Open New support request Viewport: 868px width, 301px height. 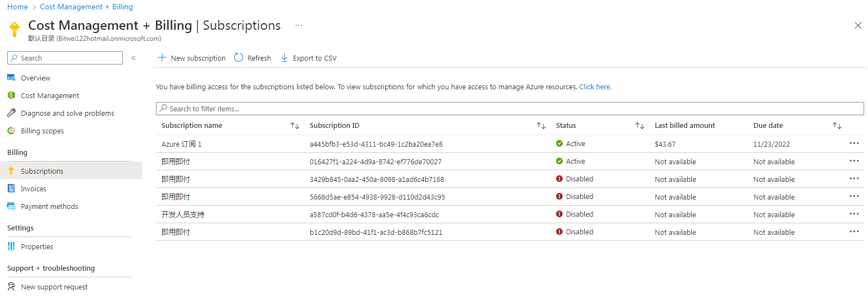(x=54, y=287)
